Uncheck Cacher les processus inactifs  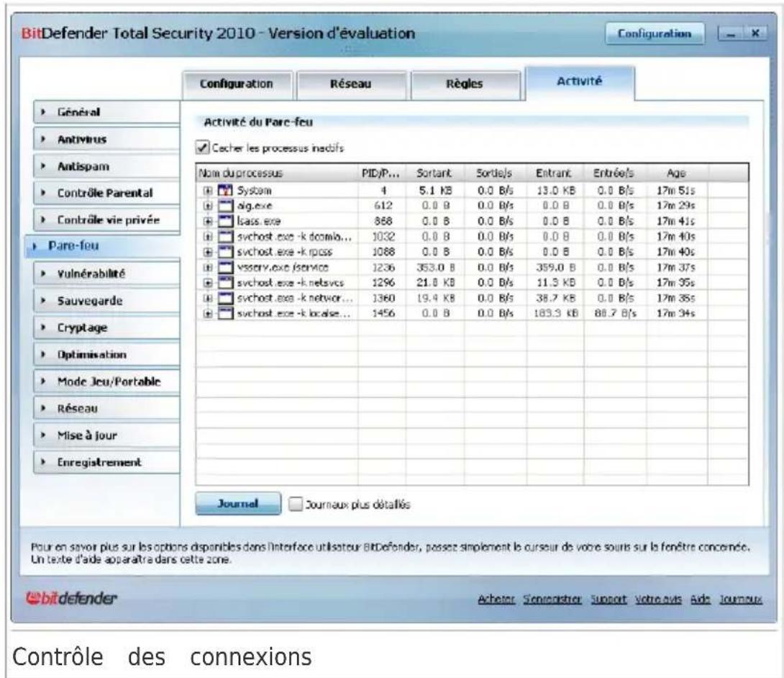click(202, 148)
